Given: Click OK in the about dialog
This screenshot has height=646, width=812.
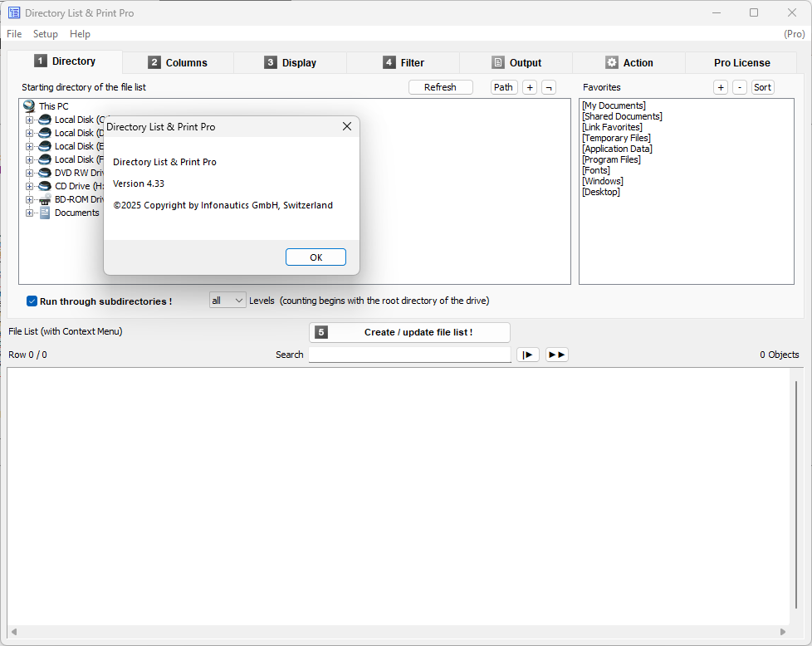Looking at the screenshot, I should click(316, 257).
